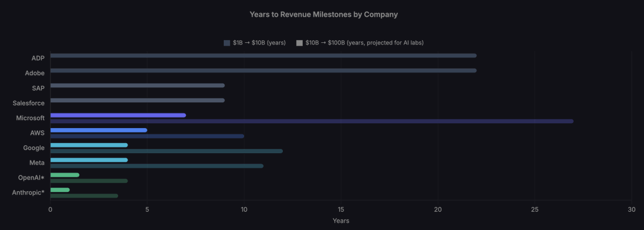
Task: Click the AWS bright blue bar
Action: (99, 130)
